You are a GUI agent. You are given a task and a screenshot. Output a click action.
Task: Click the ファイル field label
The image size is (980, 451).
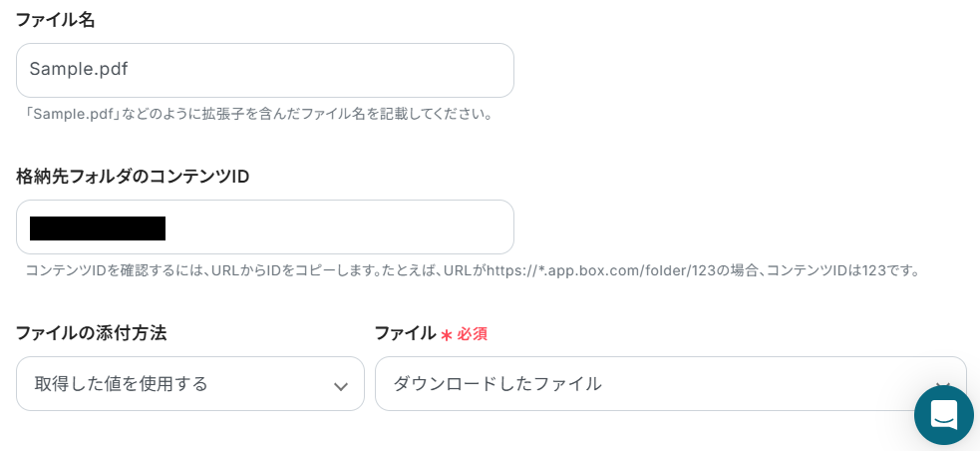[405, 333]
